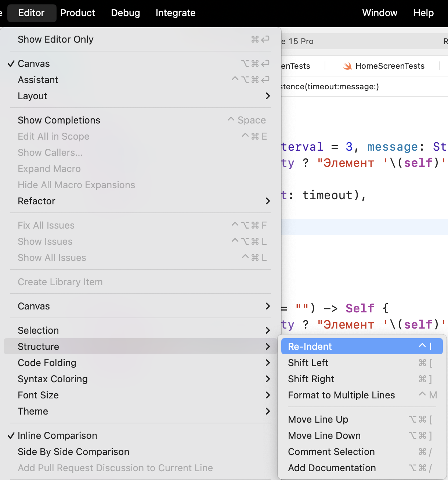
Task: Choose Format to Multiple Lines
Action: pos(341,395)
